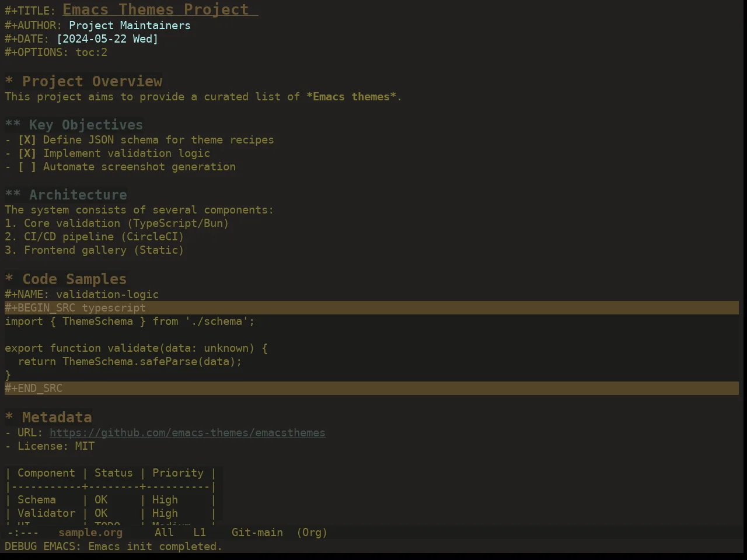Fold the 'Architecture' subheading
Image resolution: width=747 pixels, height=560 pixels.
(x=66, y=195)
